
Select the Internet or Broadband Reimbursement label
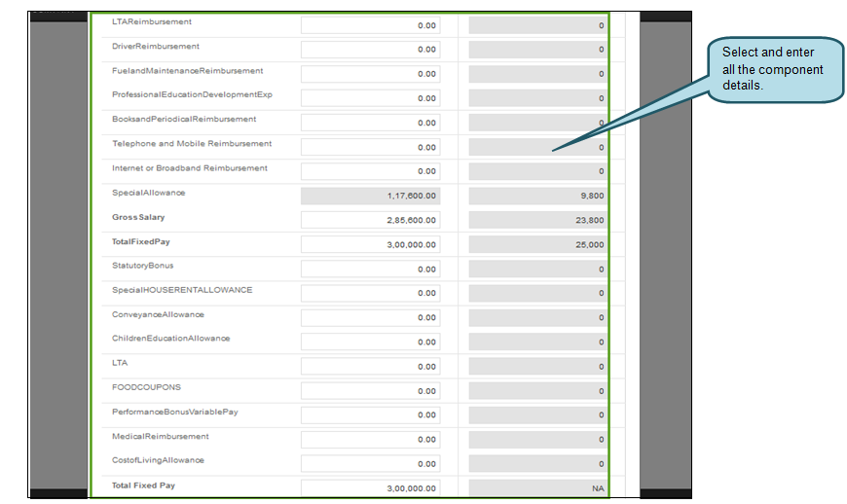[190, 168]
